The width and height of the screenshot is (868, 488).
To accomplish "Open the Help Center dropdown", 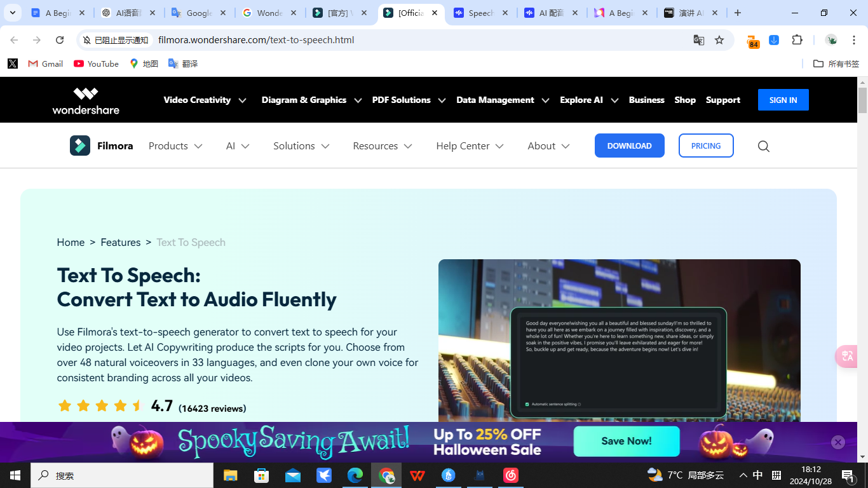I will pyautogui.click(x=470, y=146).
